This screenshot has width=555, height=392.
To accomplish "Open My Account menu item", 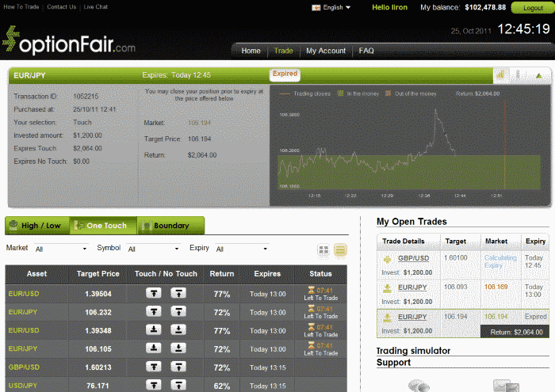I will [x=326, y=51].
